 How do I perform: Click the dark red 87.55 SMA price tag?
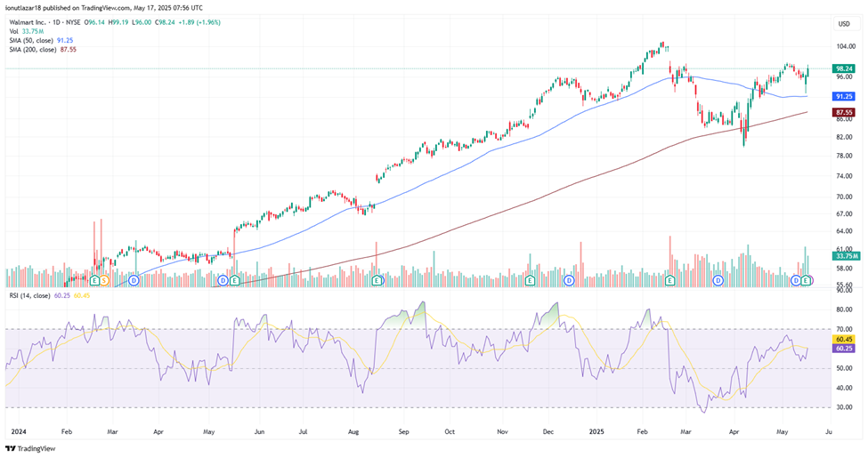point(844,112)
